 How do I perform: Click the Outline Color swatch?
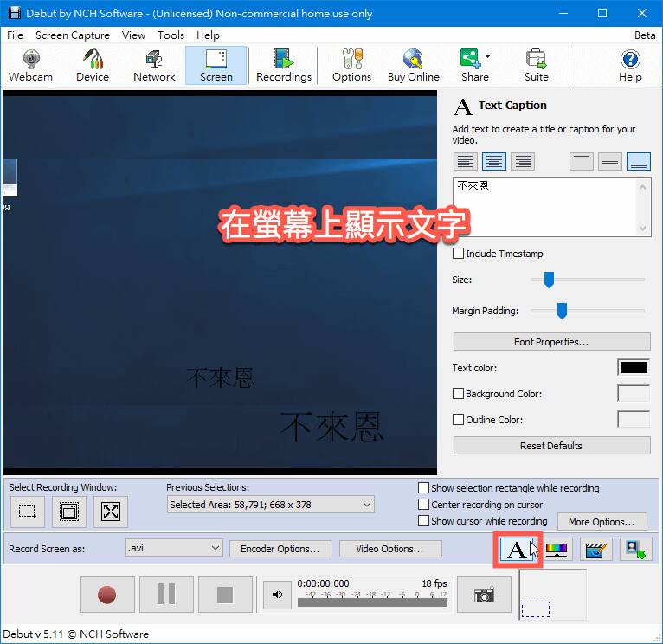point(634,419)
